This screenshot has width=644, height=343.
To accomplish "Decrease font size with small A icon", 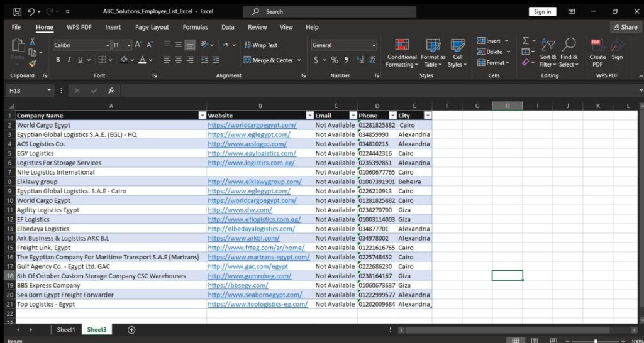I will point(150,45).
